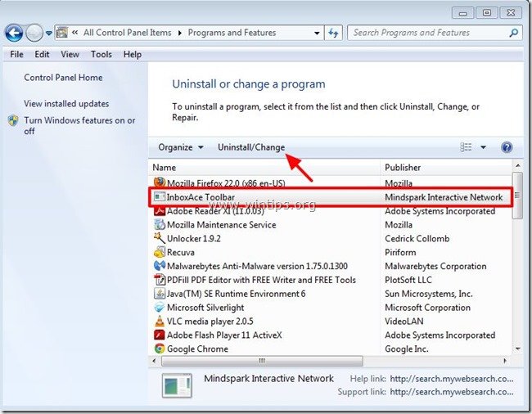Click PlotSoft LLC publisher cell
Screen dimensions: 532x414
click(x=408, y=280)
